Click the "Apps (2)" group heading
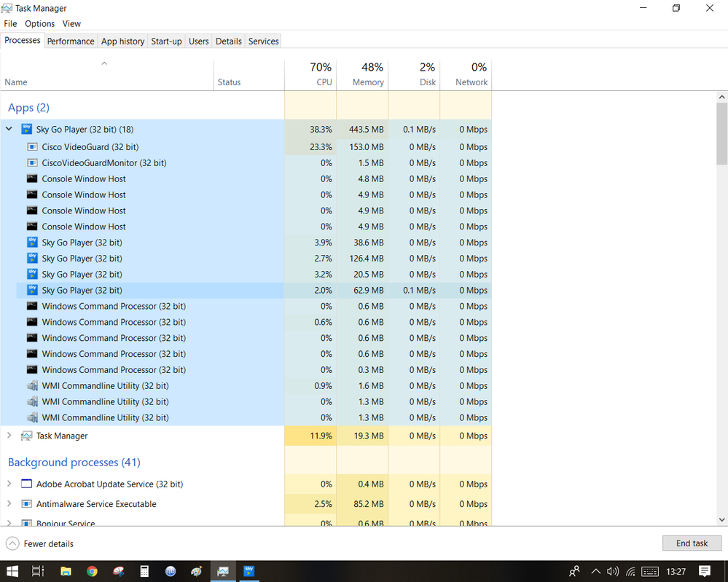The image size is (728, 582). coord(29,108)
